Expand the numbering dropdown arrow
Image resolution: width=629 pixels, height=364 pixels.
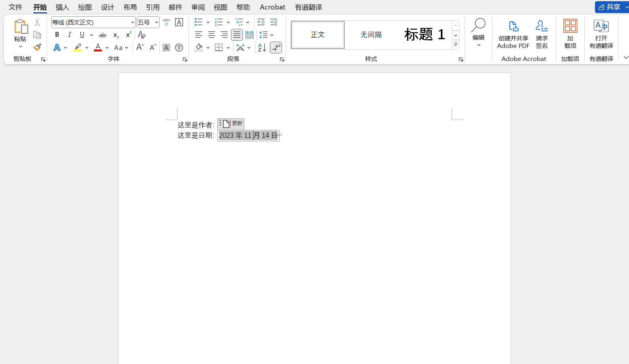point(228,22)
